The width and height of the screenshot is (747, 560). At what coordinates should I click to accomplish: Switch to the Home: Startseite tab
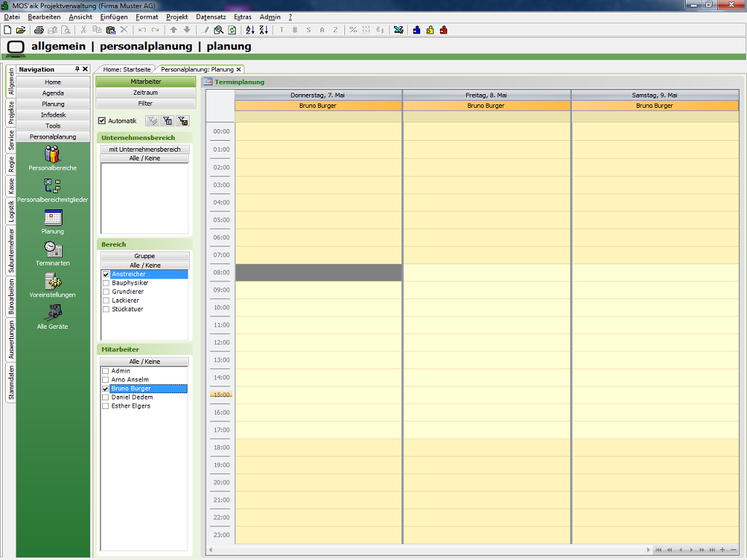126,69
